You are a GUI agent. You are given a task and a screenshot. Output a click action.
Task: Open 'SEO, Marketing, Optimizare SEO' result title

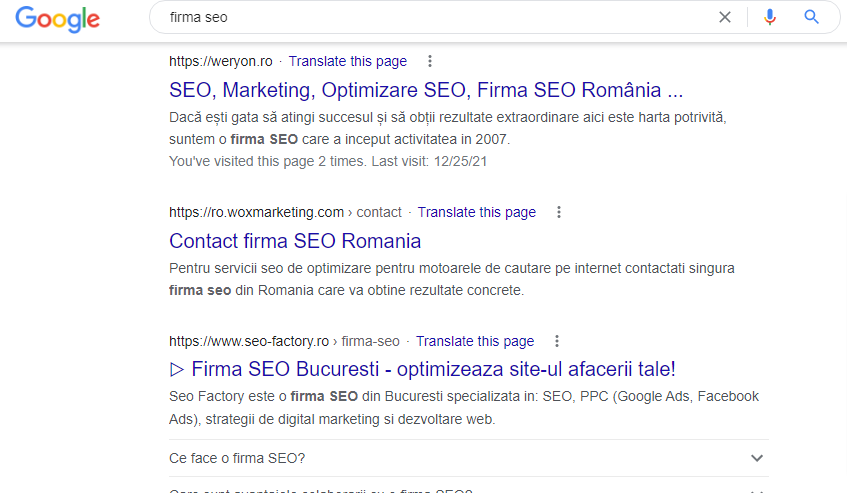point(426,90)
